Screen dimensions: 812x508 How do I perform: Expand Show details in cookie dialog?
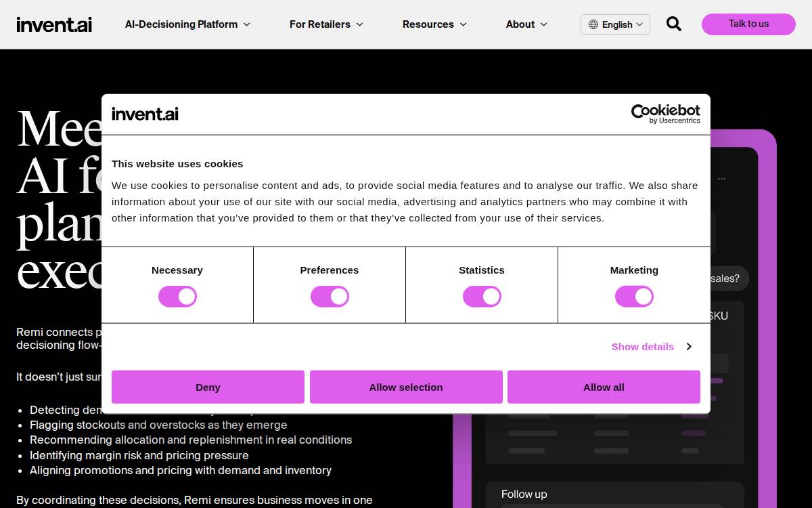tap(651, 346)
